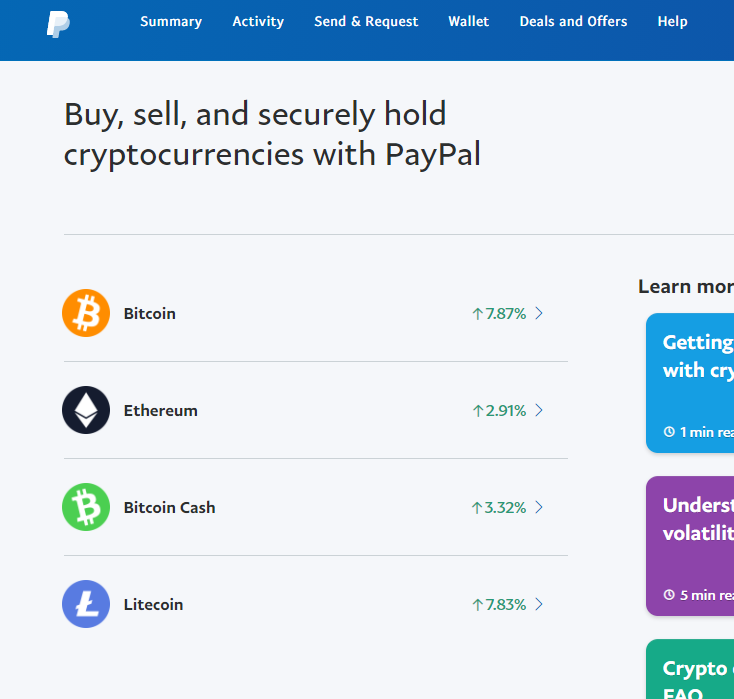734x699 pixels.
Task: Expand Ethereum row using right chevron
Action: [x=539, y=410]
